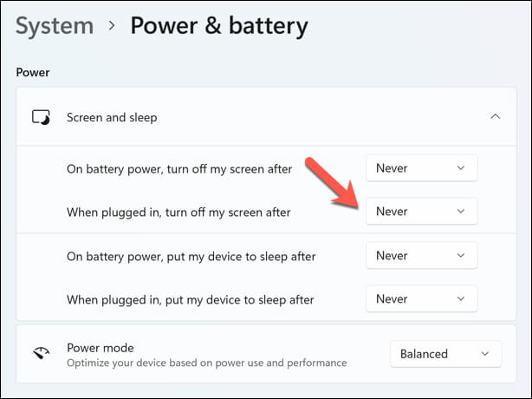The height and width of the screenshot is (399, 532).
Task: Click the Power mode gauge icon
Action: coord(41,354)
